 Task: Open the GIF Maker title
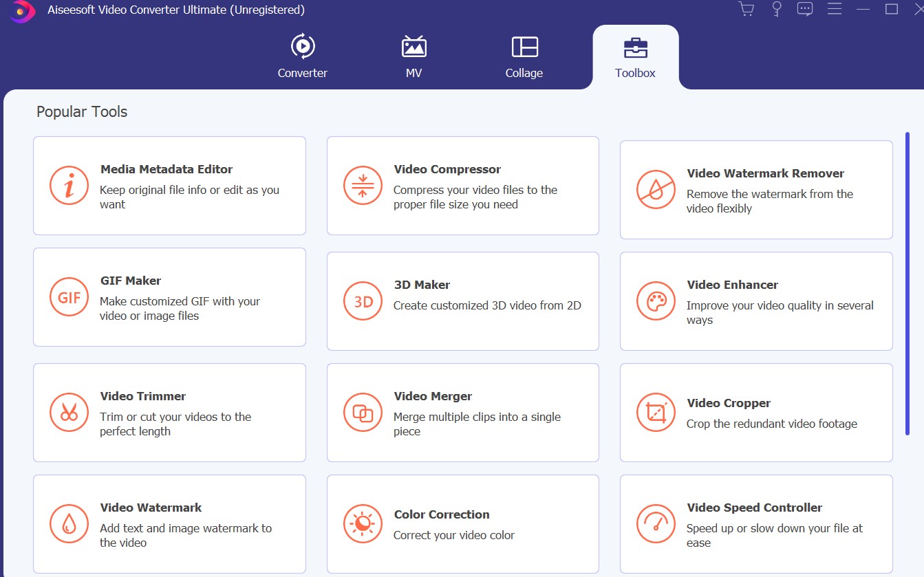point(131,281)
